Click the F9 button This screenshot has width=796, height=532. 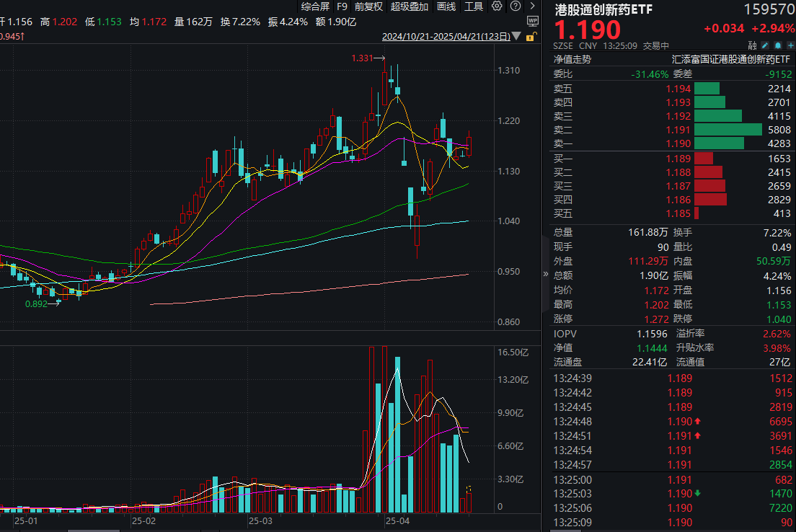pos(342,6)
